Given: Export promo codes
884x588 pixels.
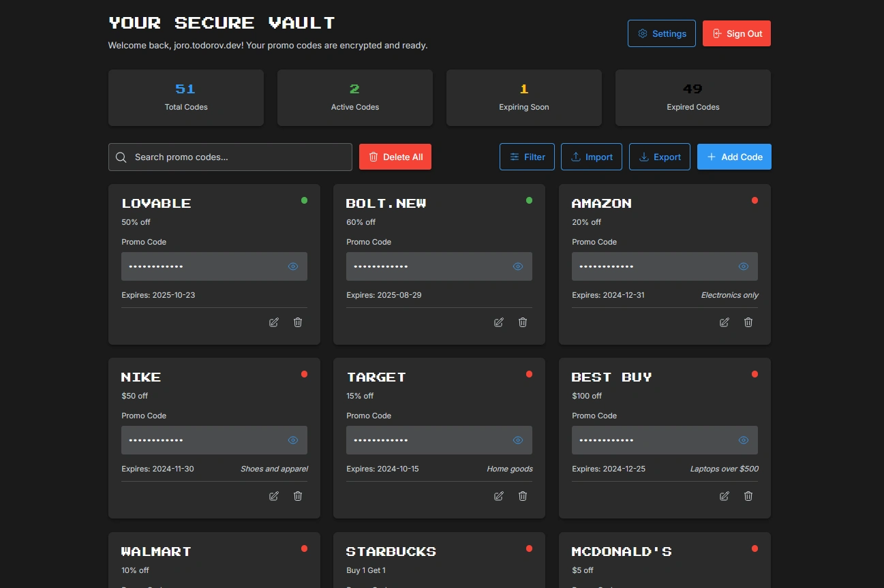Looking at the screenshot, I should [660, 157].
